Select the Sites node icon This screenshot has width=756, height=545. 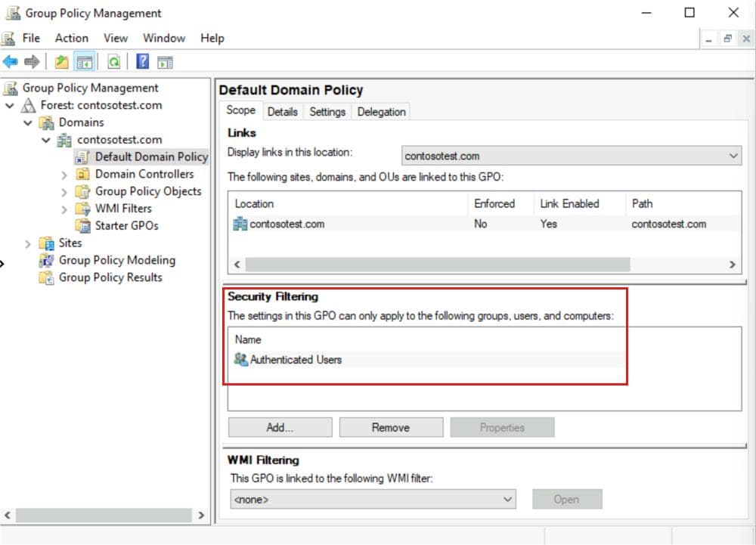coord(47,243)
